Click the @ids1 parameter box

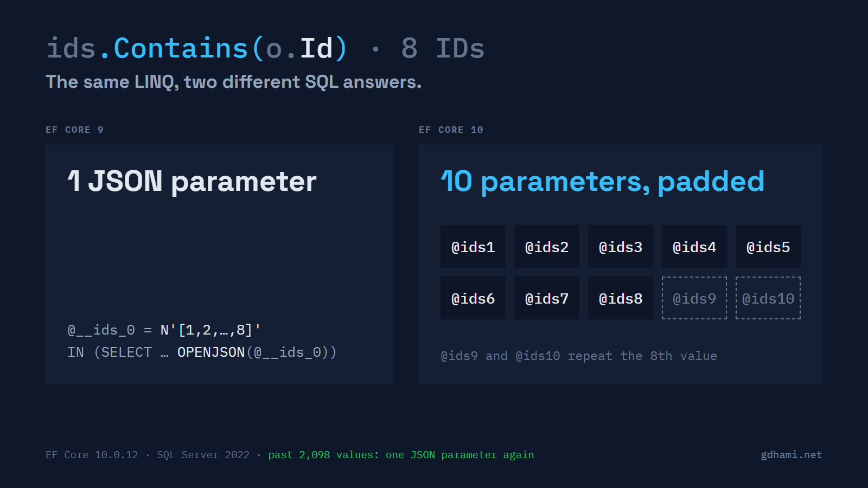(473, 247)
